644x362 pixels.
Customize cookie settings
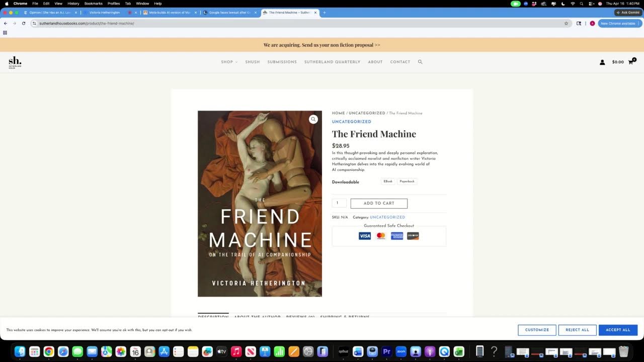[537, 330]
